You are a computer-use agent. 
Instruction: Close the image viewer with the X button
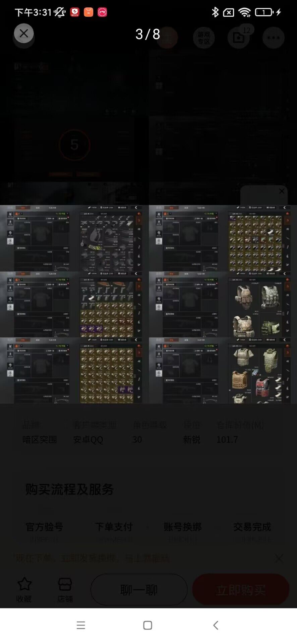24,33
